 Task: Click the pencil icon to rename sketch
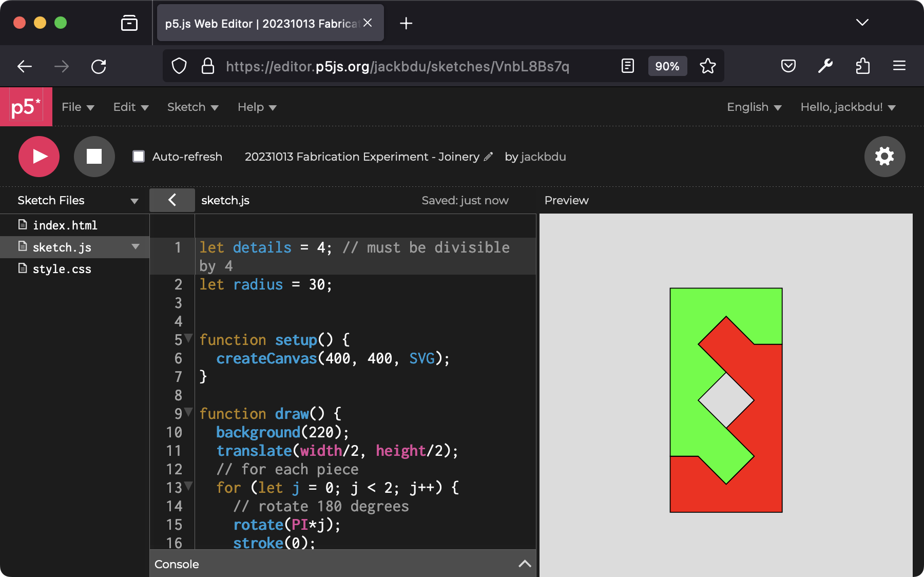(x=488, y=157)
